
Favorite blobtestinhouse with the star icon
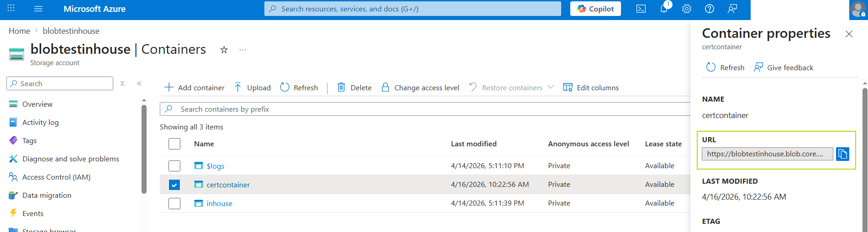(x=224, y=50)
